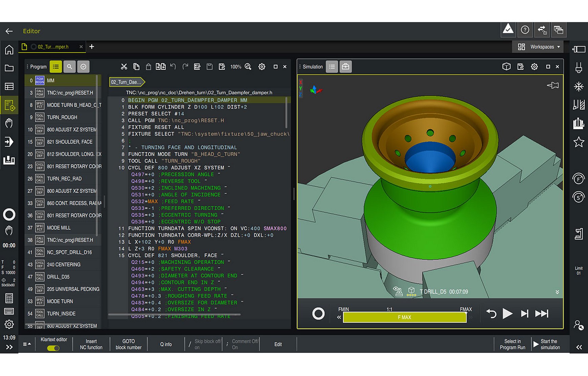Open the program search icon
The height and width of the screenshot is (376, 588).
pyautogui.click(x=69, y=66)
